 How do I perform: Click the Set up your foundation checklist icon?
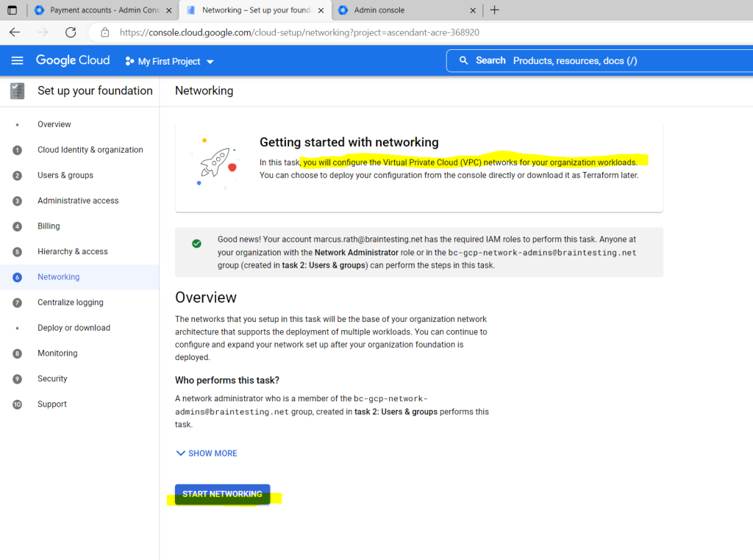pyautogui.click(x=18, y=90)
